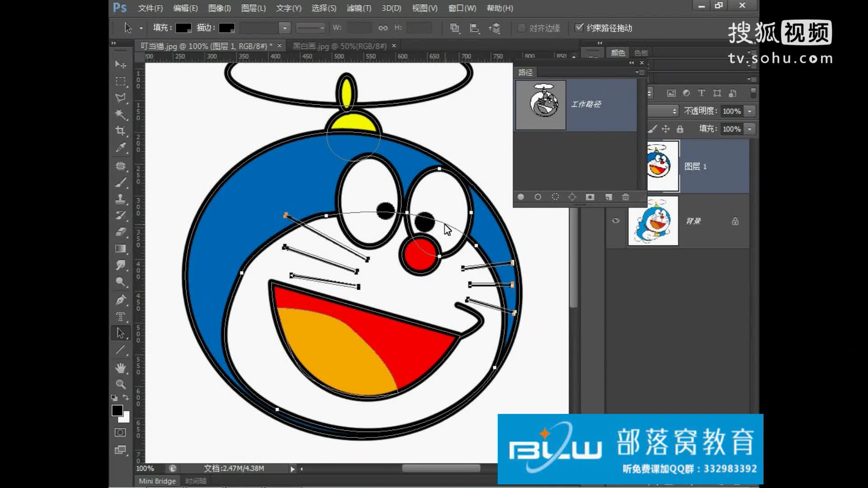Image resolution: width=868 pixels, height=488 pixels.
Task: Open blend mode dropdown
Action: tap(663, 111)
